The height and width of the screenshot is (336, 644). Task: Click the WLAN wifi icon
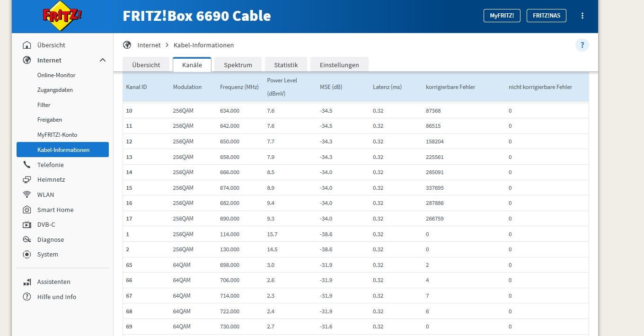(27, 195)
